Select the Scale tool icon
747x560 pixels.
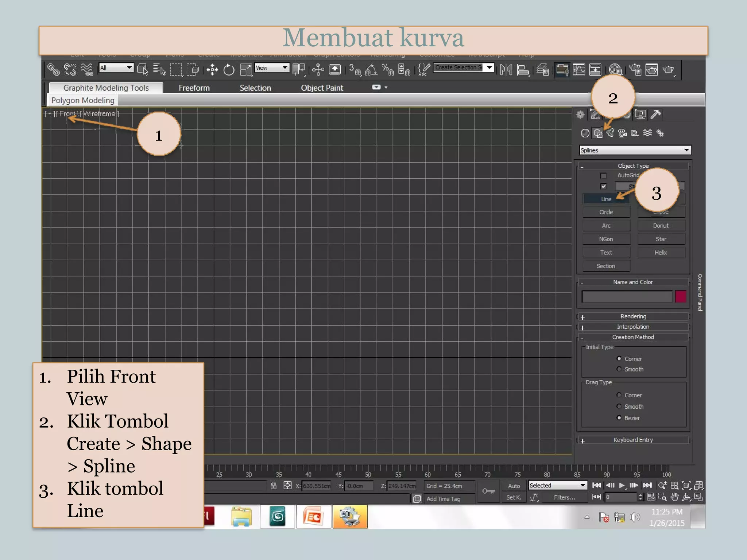[246, 70]
